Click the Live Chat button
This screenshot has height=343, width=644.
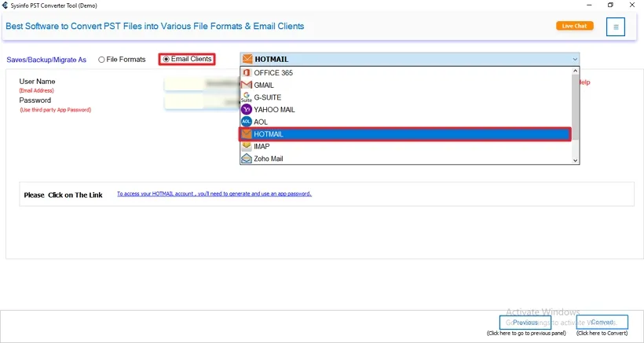[x=575, y=26]
